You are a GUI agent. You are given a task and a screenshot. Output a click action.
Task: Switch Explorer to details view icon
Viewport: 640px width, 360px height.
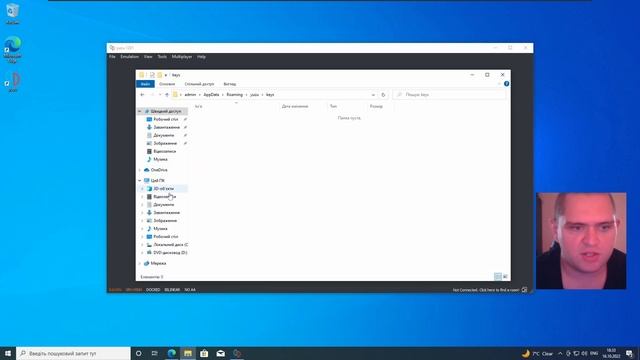(x=498, y=277)
